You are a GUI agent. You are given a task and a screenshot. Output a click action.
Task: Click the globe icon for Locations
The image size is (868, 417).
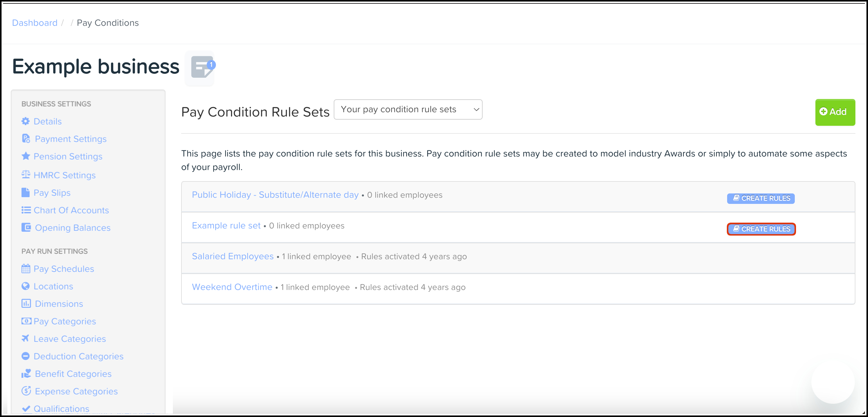26,286
